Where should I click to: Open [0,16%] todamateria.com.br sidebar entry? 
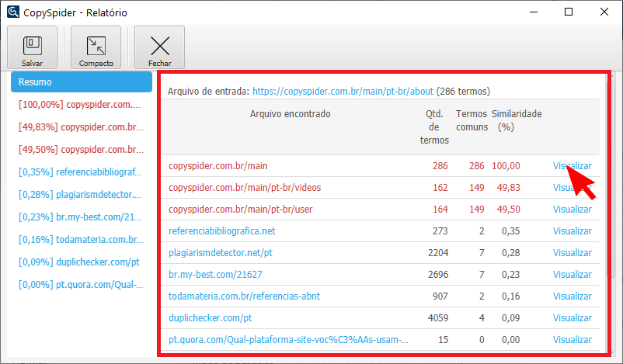81,240
